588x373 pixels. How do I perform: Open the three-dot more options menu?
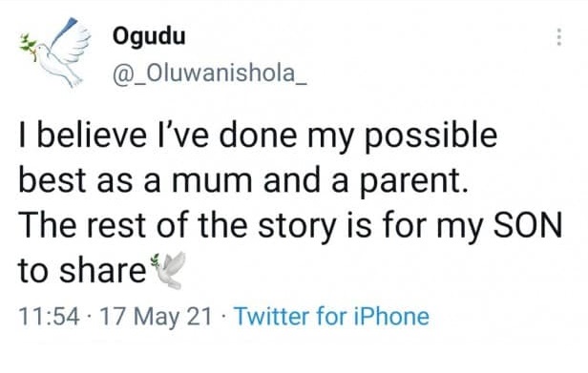tap(559, 37)
